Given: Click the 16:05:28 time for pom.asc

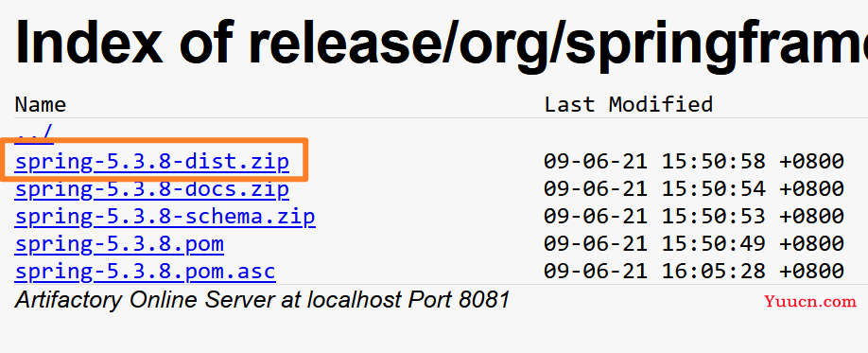Looking at the screenshot, I should click(714, 272).
